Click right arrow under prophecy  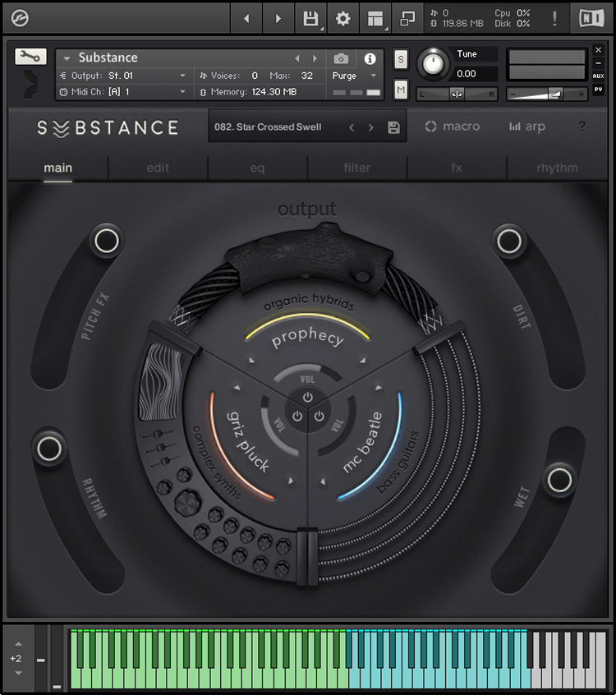pos(363,361)
